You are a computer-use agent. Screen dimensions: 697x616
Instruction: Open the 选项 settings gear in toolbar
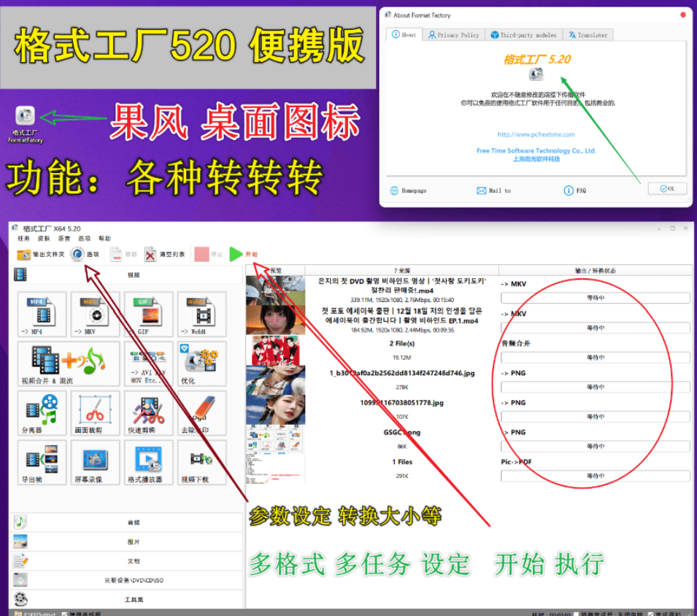(x=85, y=254)
